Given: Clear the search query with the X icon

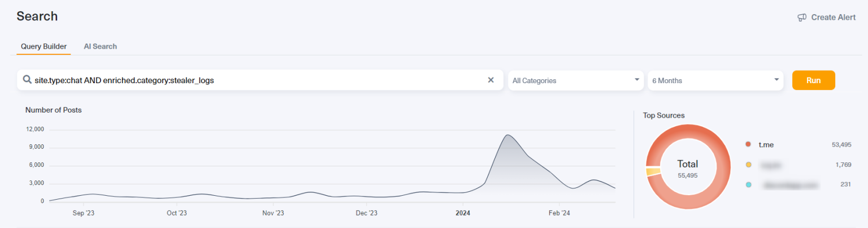Looking at the screenshot, I should tap(491, 80).
